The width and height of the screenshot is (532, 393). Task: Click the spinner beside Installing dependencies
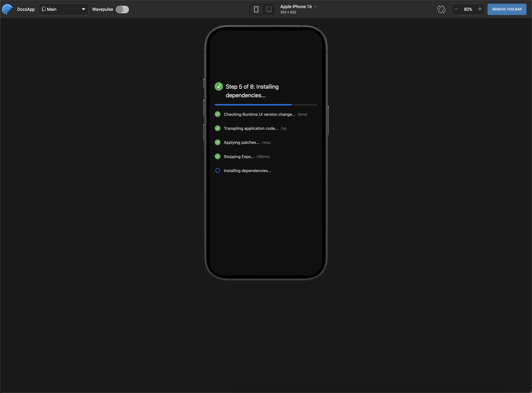click(217, 171)
